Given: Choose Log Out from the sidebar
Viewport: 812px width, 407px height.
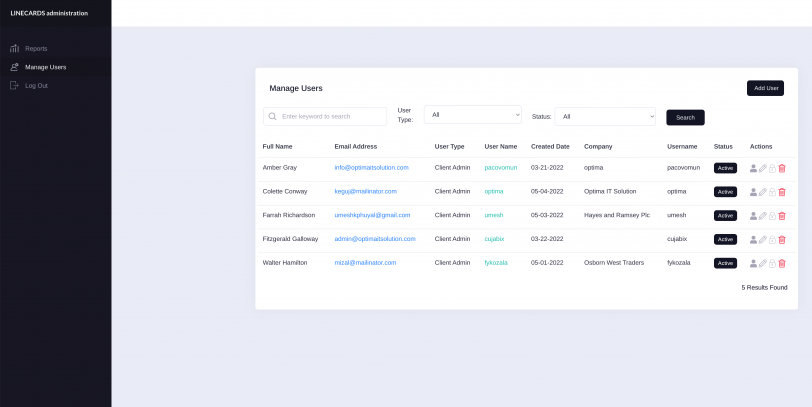Looking at the screenshot, I should (x=36, y=85).
